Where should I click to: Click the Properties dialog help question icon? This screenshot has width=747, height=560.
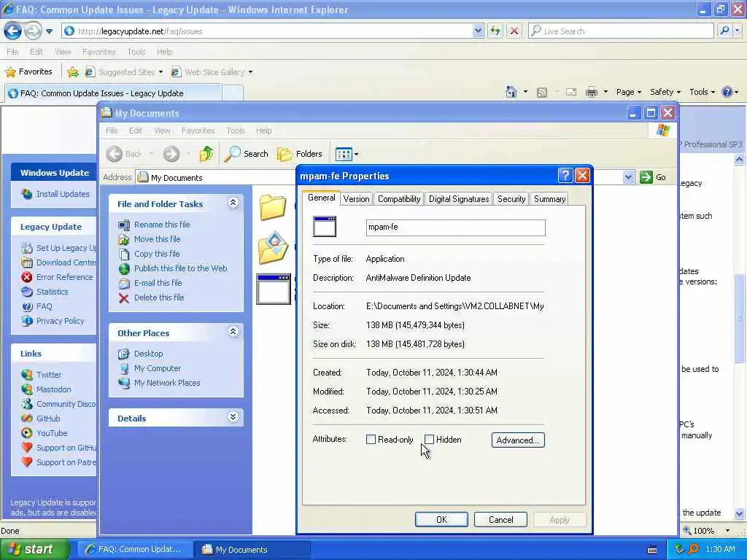[x=565, y=176]
